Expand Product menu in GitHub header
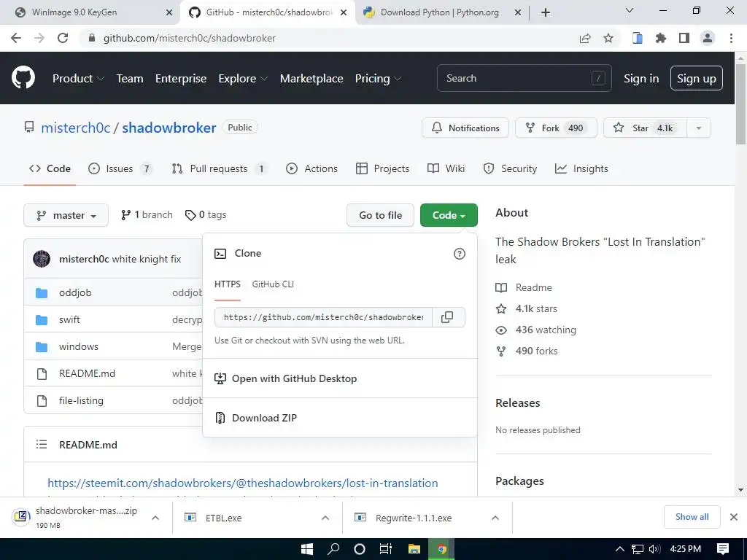Viewport: 747px width, 560px height. pyautogui.click(x=78, y=79)
